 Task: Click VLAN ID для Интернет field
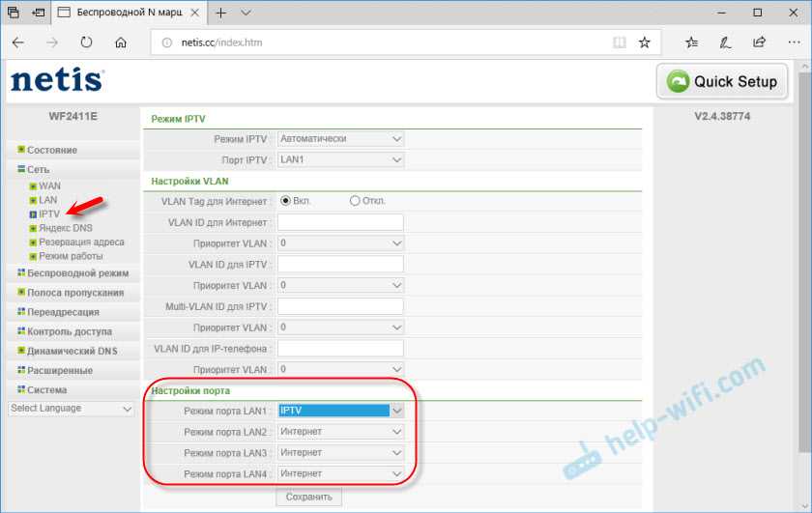[x=340, y=222]
